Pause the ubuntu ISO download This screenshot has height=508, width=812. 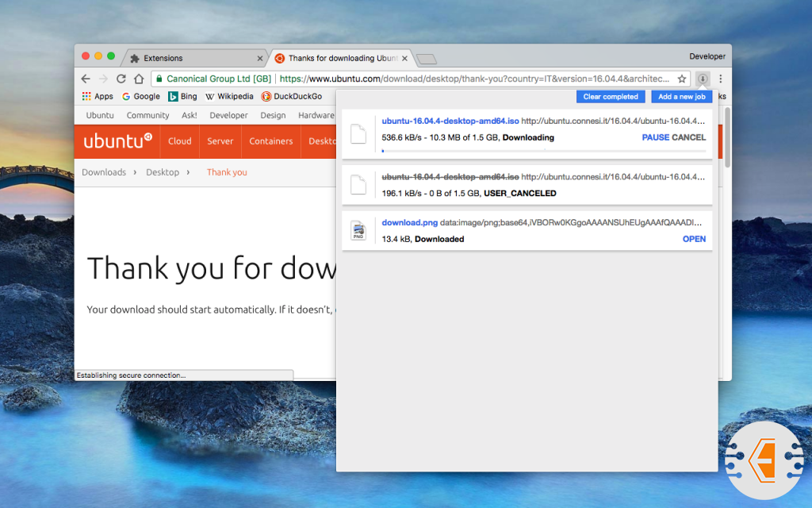click(x=655, y=137)
